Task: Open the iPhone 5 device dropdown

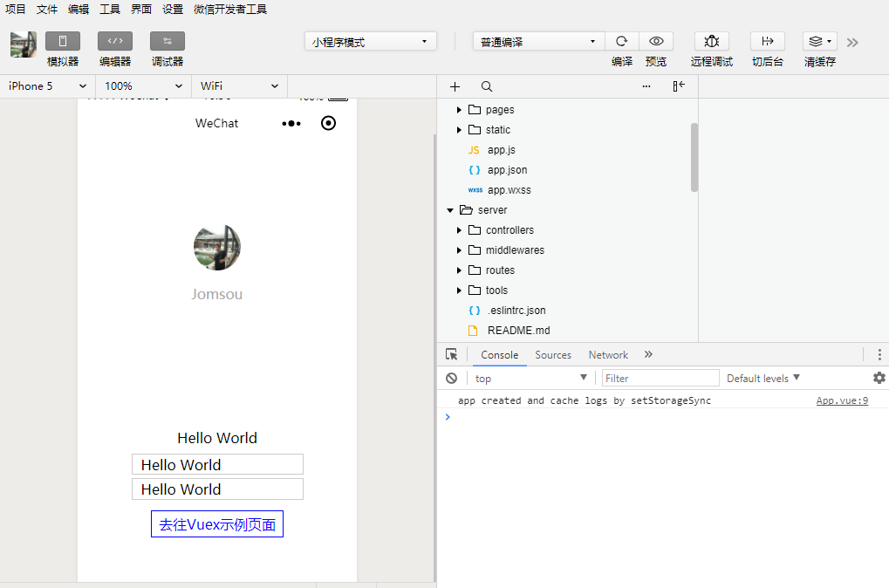Action: pyautogui.click(x=47, y=86)
